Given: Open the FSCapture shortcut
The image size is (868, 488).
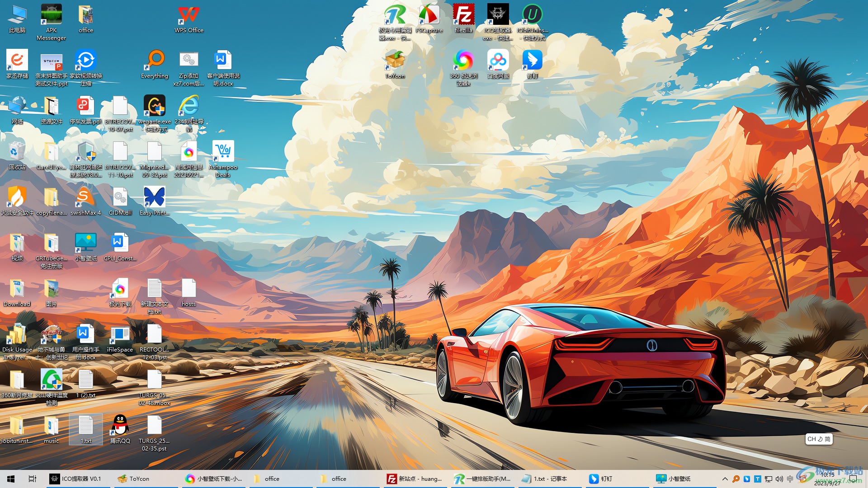Looking at the screenshot, I should click(x=429, y=18).
